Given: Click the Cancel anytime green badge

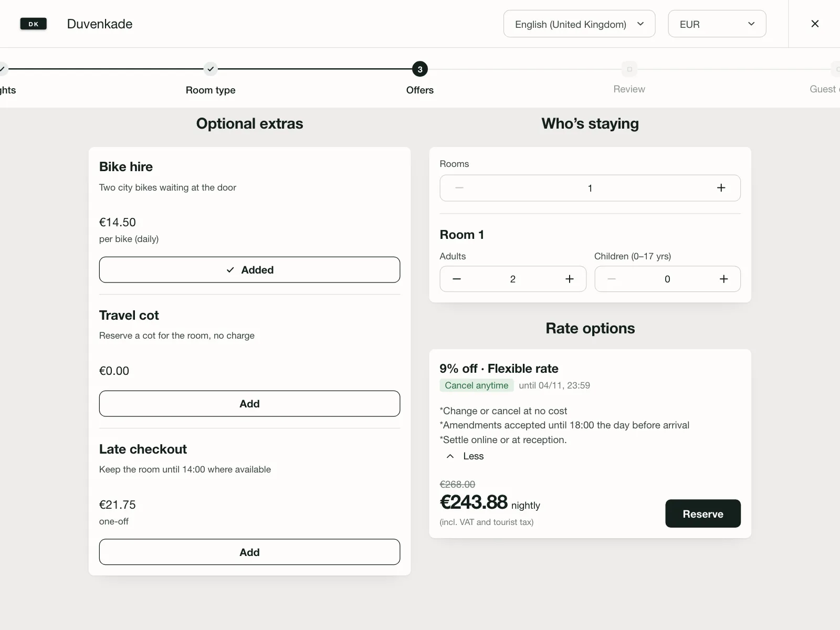Looking at the screenshot, I should tap(476, 385).
